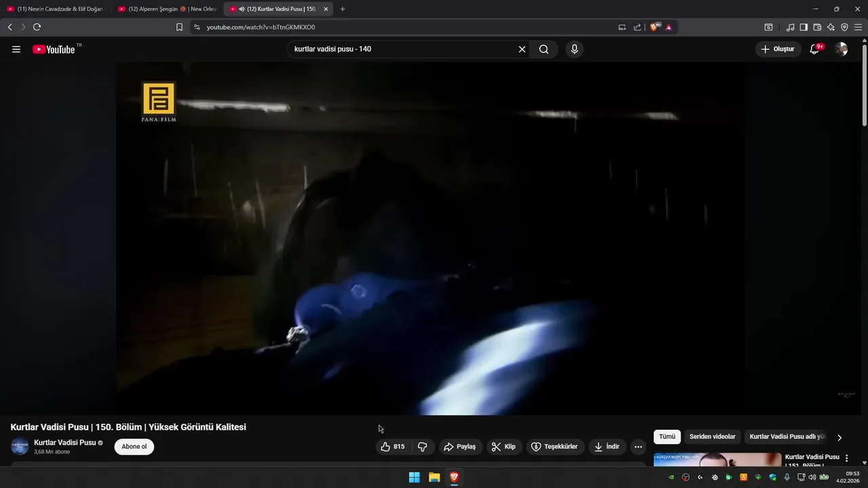
Task: Open the Brave VPN shield icon
Action: 844,27
